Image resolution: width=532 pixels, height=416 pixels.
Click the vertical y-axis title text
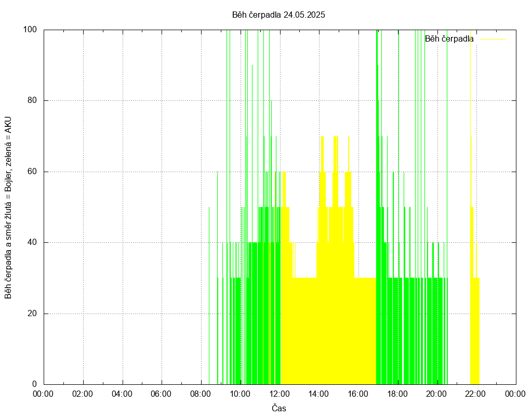pos(8,207)
